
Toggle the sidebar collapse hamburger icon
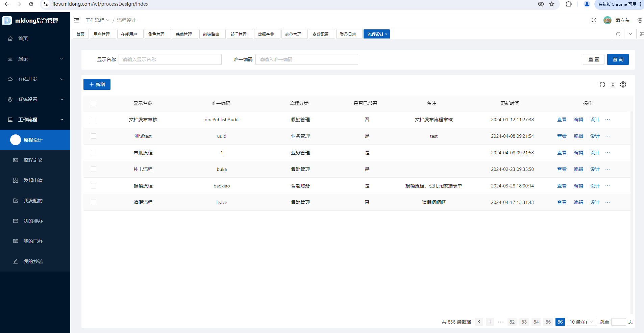tap(77, 20)
